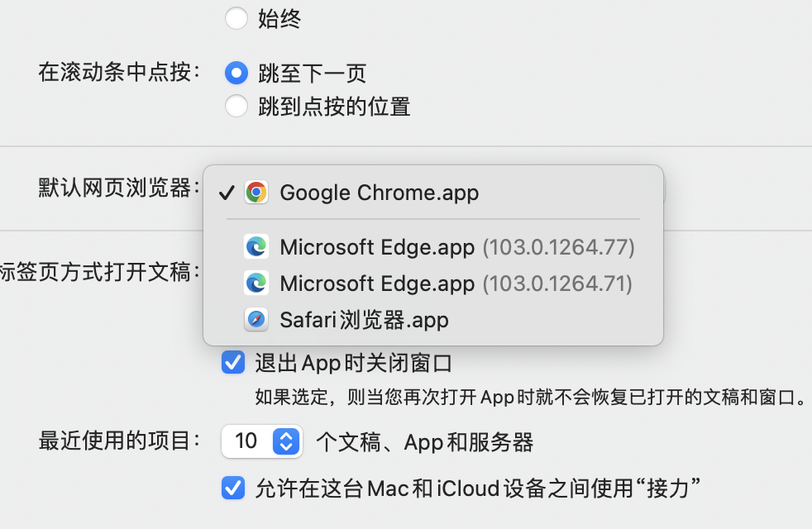Choose "Google Chrome.app" text as default browser
The height and width of the screenshot is (529, 812).
pos(379,193)
